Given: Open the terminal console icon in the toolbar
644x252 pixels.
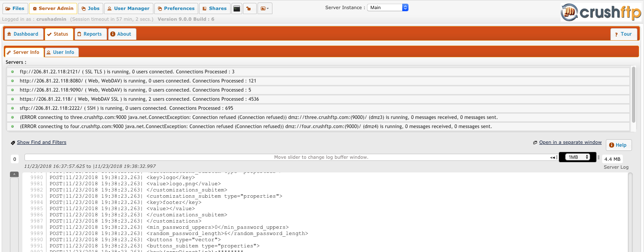Looking at the screenshot, I should tap(237, 8).
